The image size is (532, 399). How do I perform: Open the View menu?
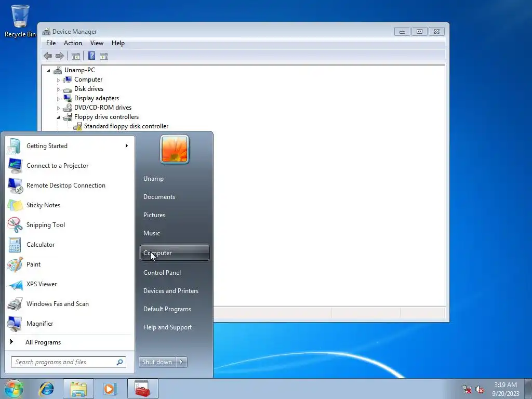(x=97, y=43)
